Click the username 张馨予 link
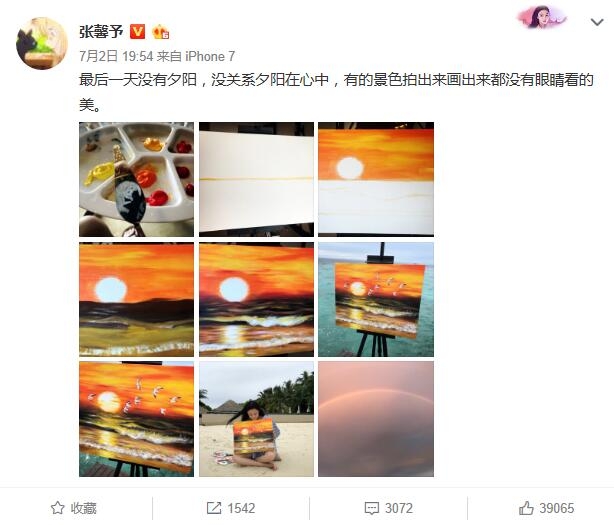 tap(101, 32)
